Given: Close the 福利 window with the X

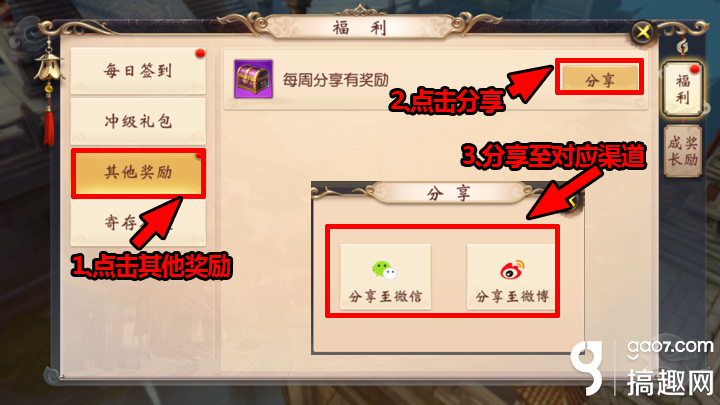Looking at the screenshot, I should (x=643, y=32).
